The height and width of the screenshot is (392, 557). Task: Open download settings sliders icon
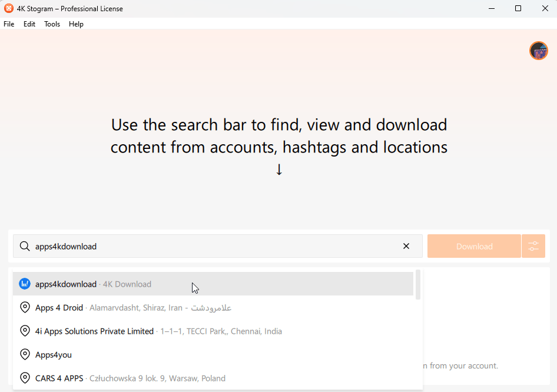tap(533, 246)
